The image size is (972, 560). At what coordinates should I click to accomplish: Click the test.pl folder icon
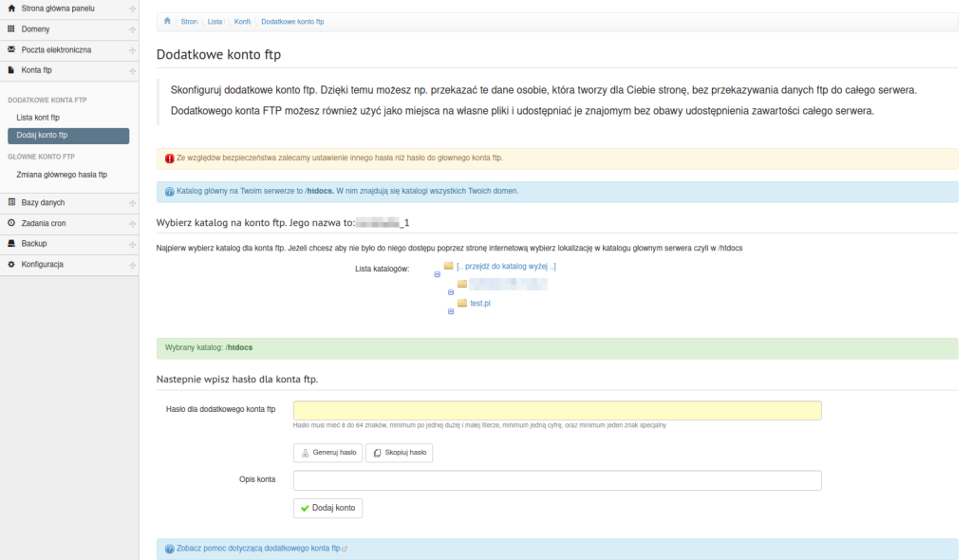click(462, 303)
